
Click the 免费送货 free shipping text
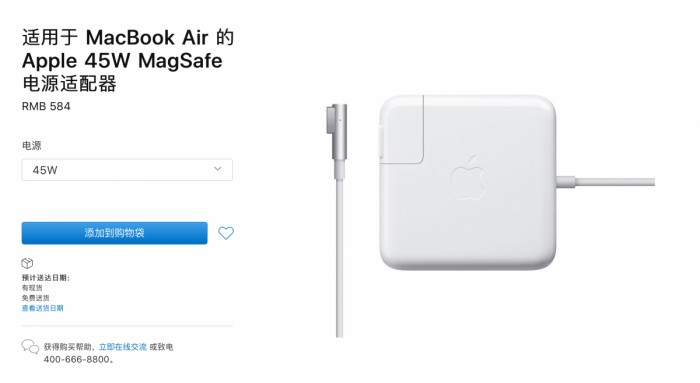pyautogui.click(x=36, y=298)
